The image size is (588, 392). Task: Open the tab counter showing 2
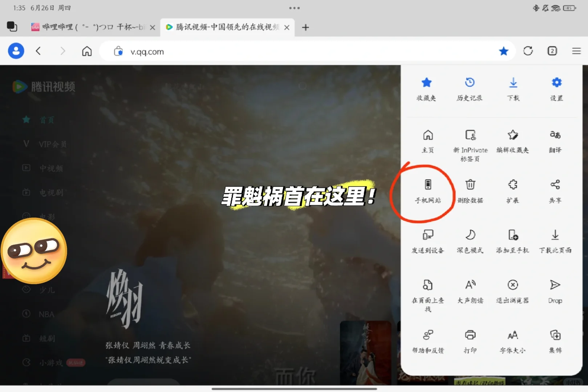click(x=552, y=51)
